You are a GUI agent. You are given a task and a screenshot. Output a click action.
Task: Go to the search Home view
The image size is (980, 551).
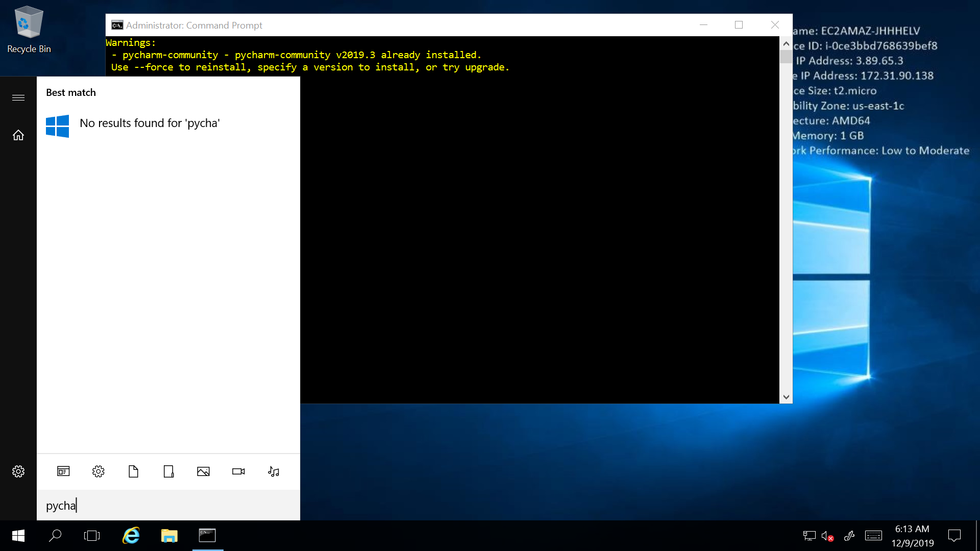click(18, 135)
